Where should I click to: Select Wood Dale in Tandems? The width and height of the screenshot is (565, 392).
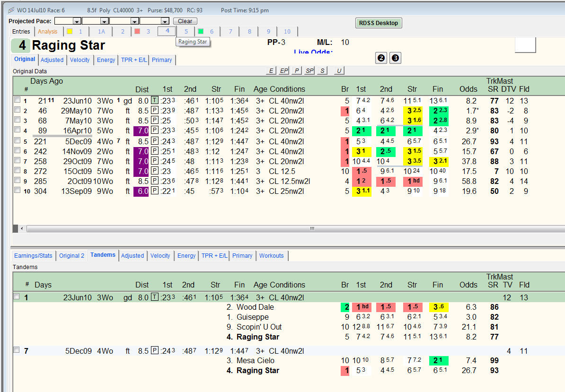coord(255,307)
